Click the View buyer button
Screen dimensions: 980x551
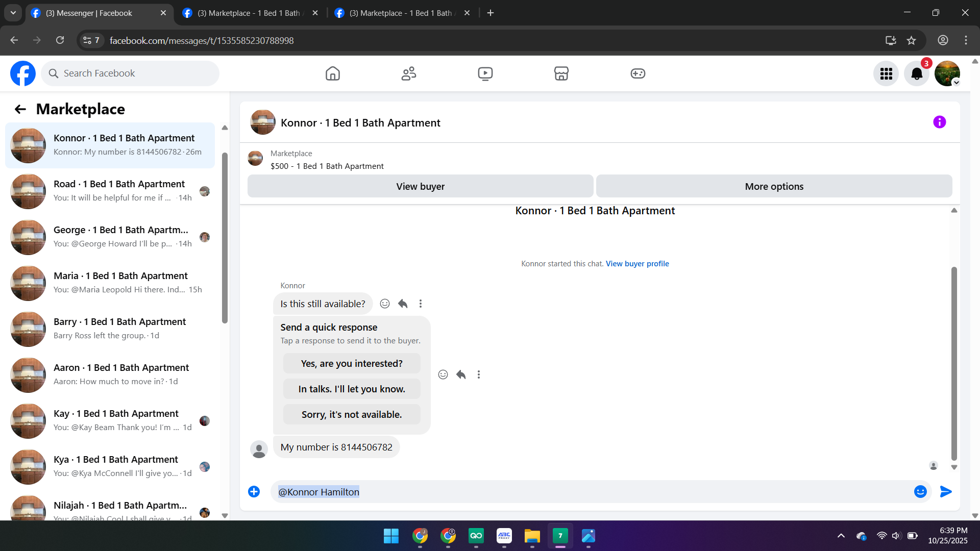(420, 186)
